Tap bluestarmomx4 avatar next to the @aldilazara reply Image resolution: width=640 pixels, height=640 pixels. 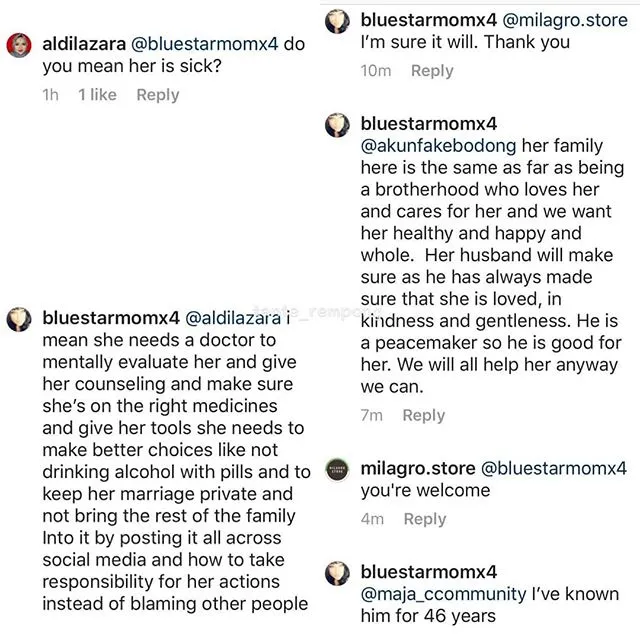tap(20, 319)
